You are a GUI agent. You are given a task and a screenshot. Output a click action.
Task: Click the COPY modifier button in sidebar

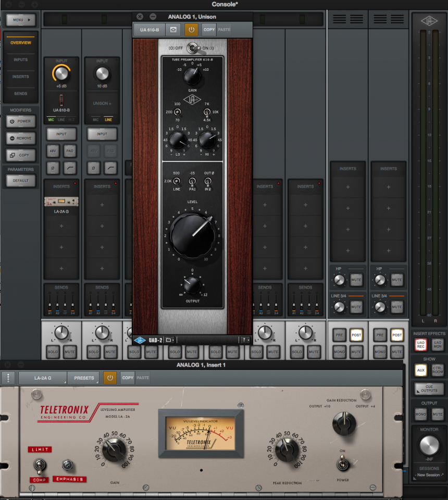point(21,155)
